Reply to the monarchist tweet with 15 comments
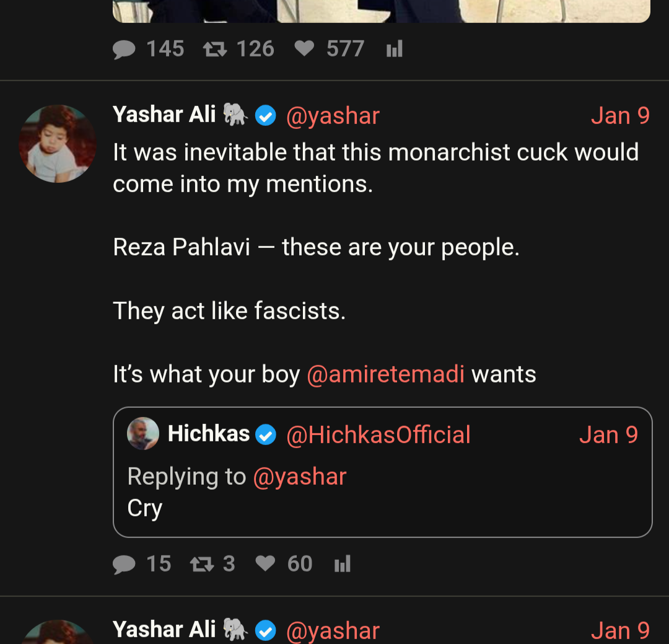The image size is (669, 644). 125,564
